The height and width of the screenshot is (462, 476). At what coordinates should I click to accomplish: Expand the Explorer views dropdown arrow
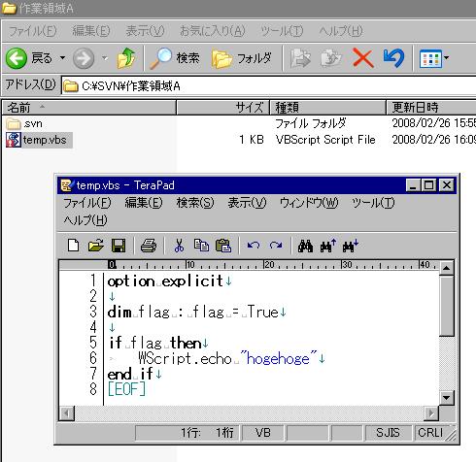click(447, 58)
